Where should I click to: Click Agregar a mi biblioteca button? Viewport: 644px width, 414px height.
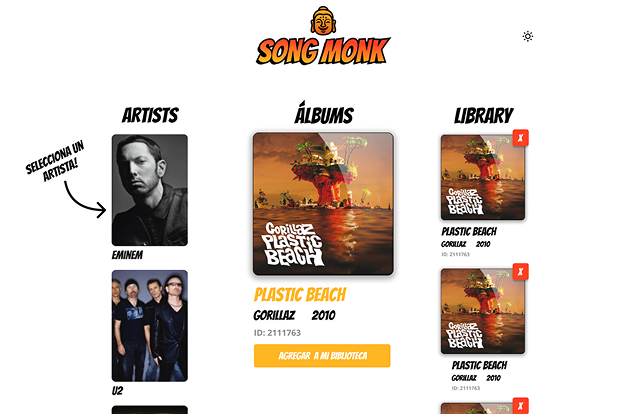pos(322,356)
